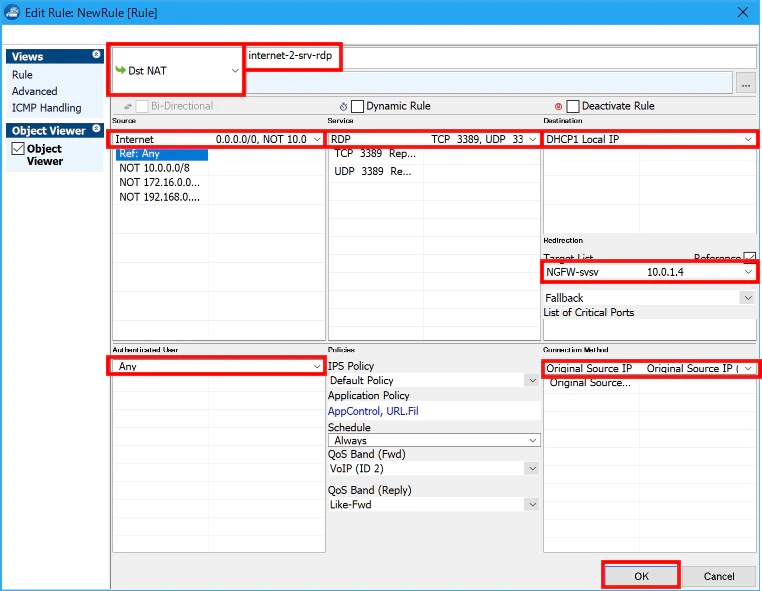The image size is (762, 591).
Task: Click the green Dst NAT arrow icon
Action: pyautogui.click(x=121, y=70)
